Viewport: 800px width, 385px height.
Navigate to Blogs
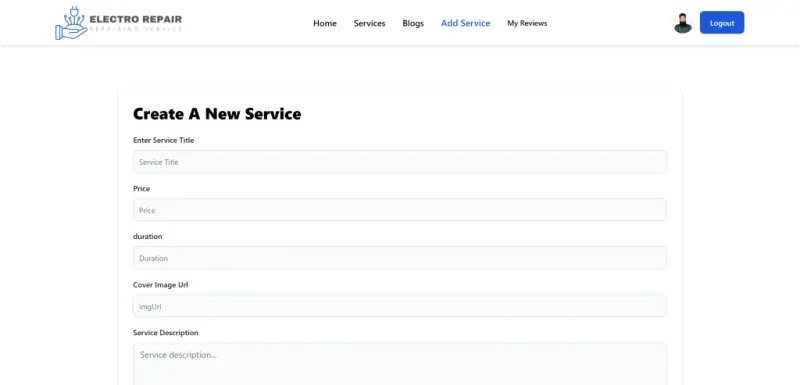(413, 23)
